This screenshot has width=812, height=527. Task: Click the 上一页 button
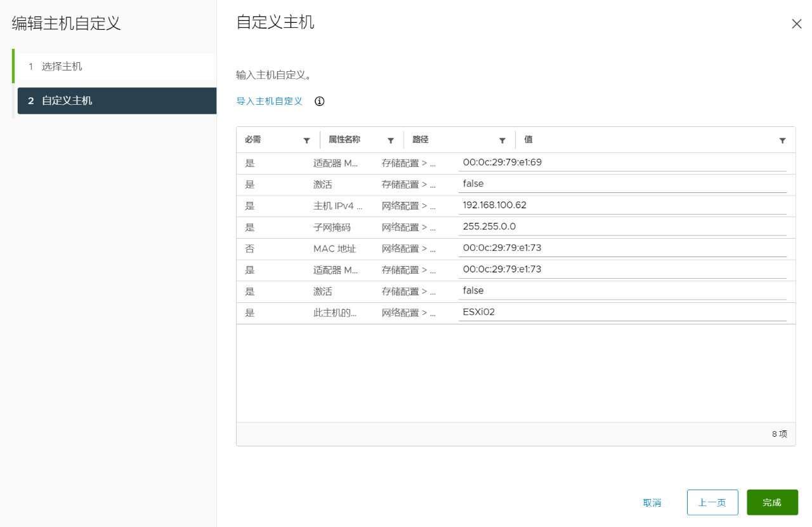click(x=712, y=502)
